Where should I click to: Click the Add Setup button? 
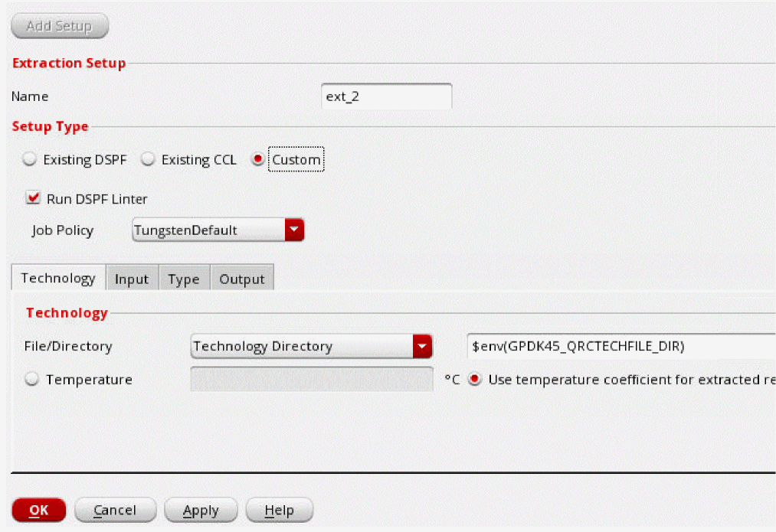(60, 26)
